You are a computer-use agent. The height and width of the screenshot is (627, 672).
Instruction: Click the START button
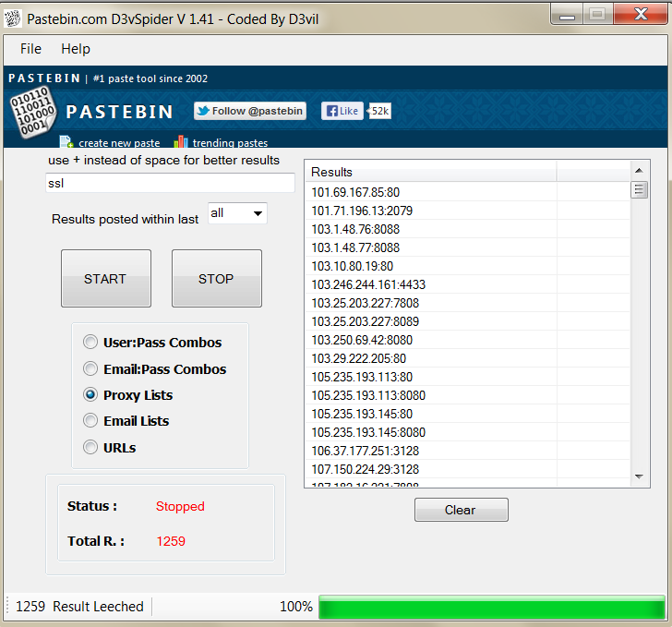click(x=106, y=278)
